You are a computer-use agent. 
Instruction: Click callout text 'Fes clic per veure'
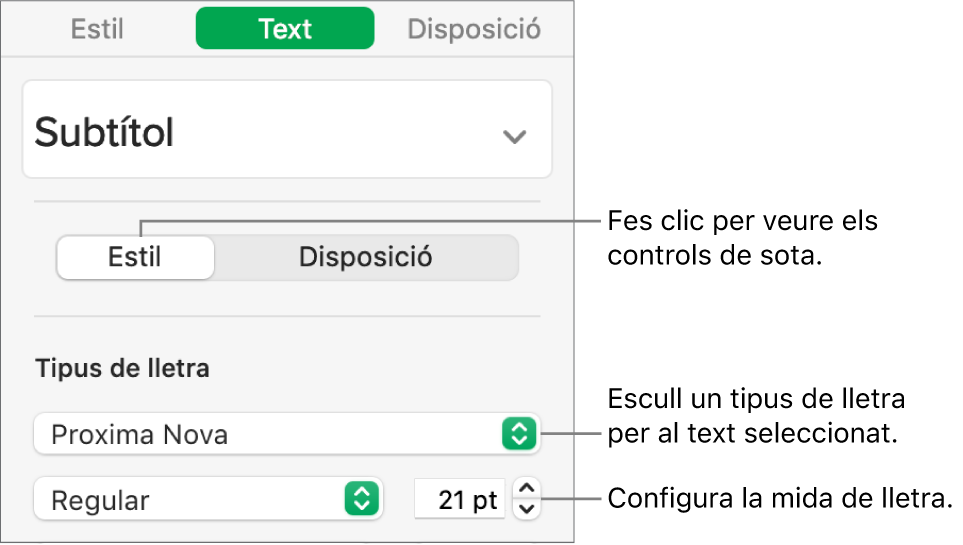pyautogui.click(x=742, y=220)
